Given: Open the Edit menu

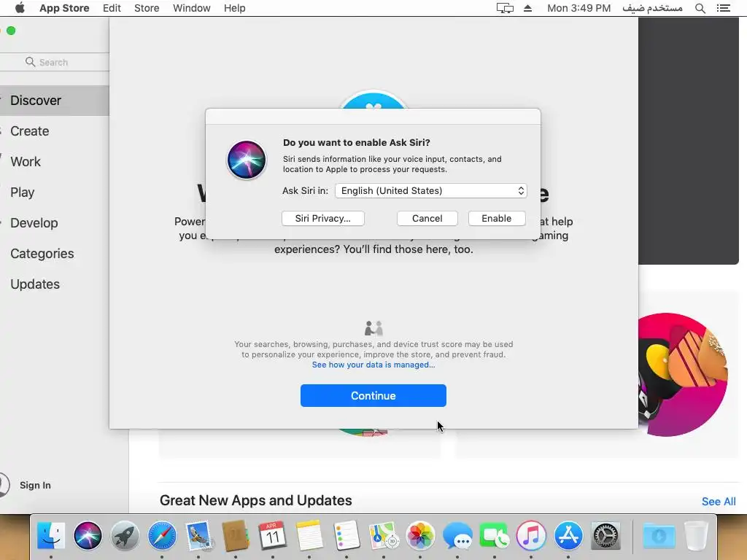Looking at the screenshot, I should (x=112, y=8).
